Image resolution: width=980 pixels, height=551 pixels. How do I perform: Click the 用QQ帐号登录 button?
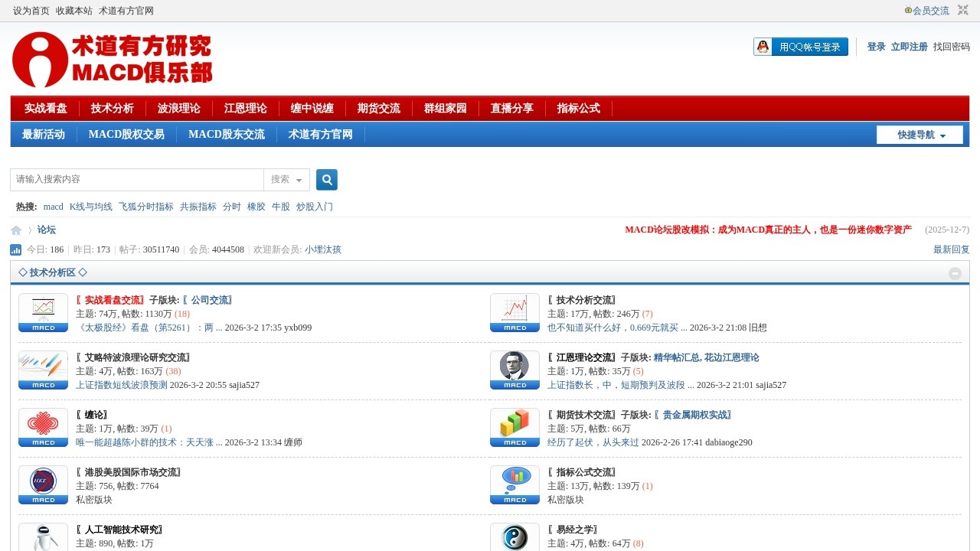click(801, 47)
